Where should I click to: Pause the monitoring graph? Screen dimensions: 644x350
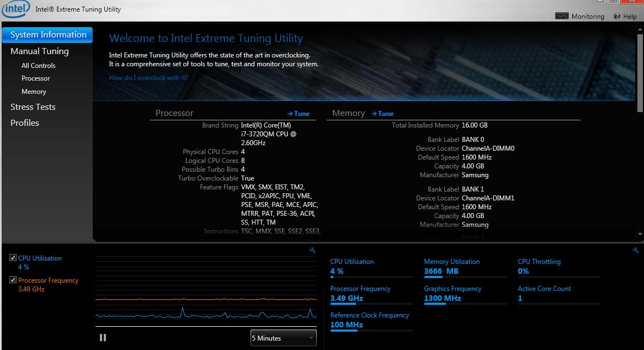coord(103,338)
